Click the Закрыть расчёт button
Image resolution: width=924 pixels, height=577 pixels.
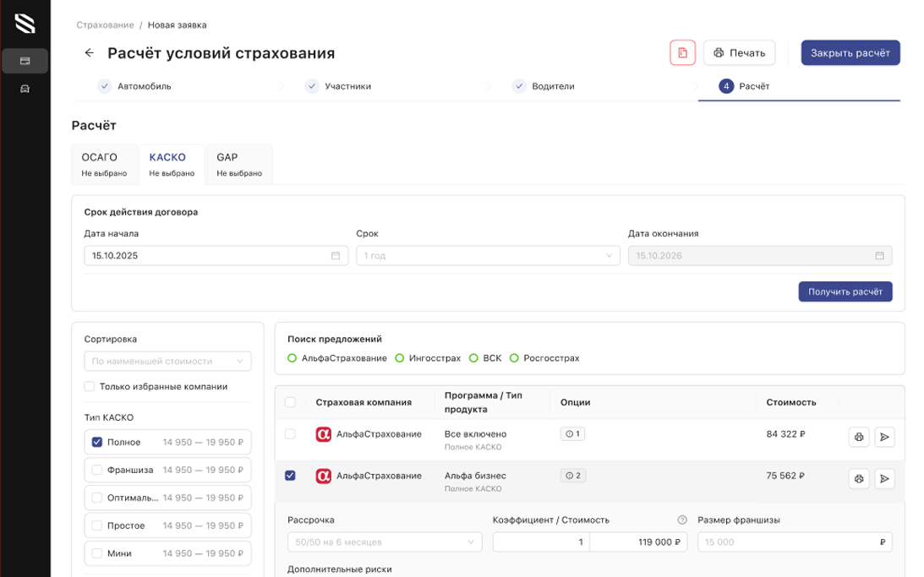point(850,53)
